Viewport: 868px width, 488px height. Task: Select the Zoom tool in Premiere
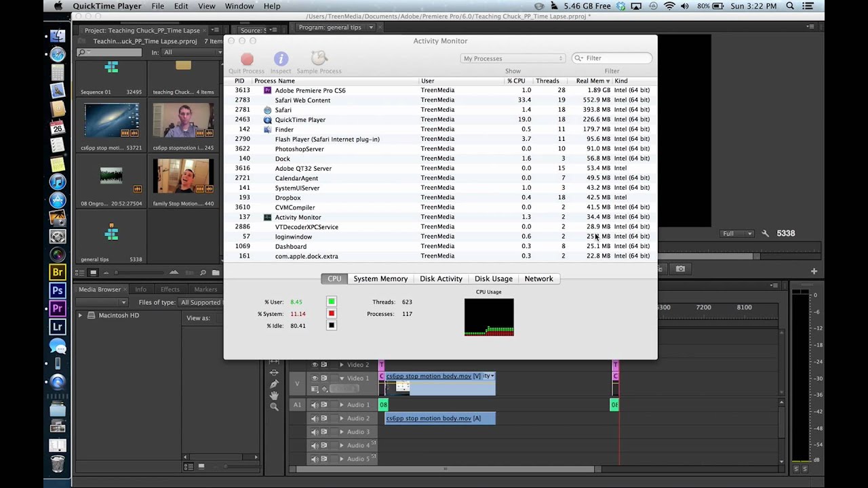click(x=274, y=407)
